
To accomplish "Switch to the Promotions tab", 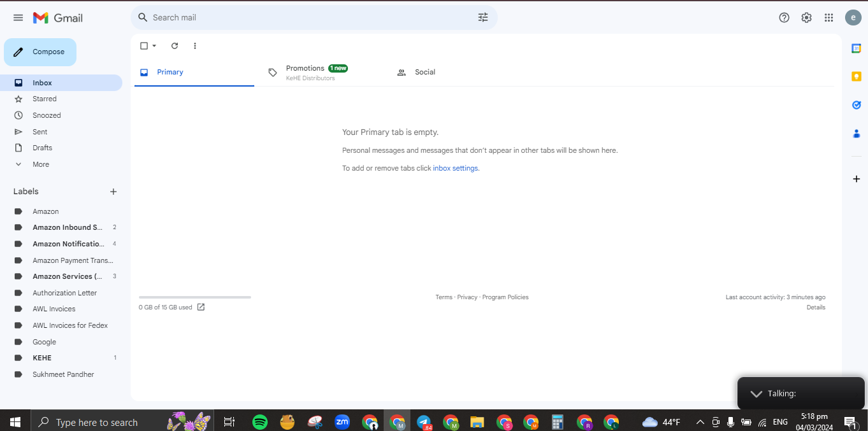I will pyautogui.click(x=322, y=73).
